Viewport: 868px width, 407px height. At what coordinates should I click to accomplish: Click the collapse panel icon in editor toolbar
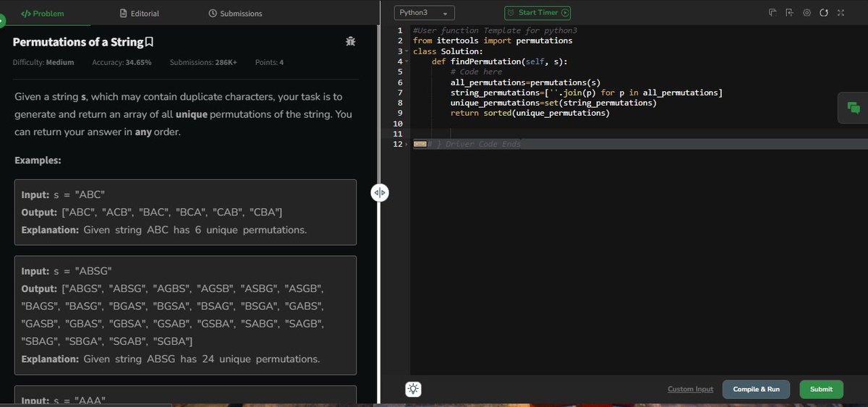789,13
